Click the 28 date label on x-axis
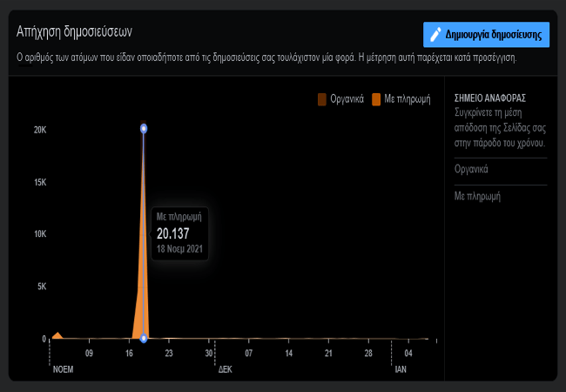The image size is (566, 392). [368, 354]
